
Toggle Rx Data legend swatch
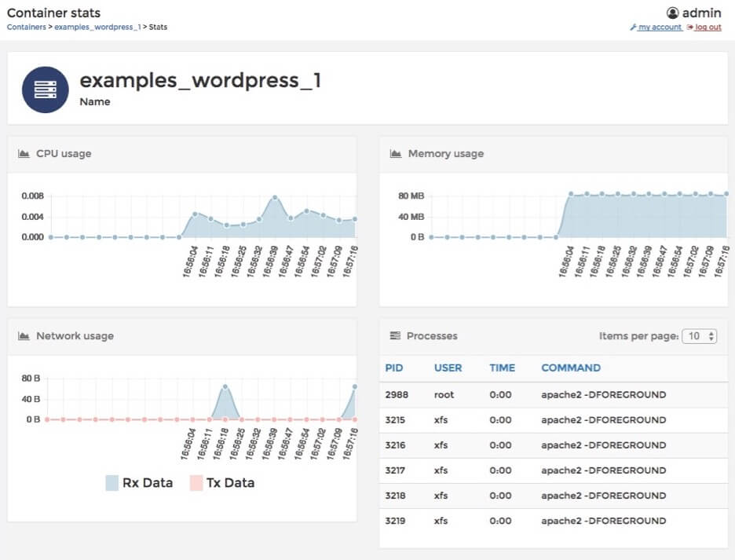coord(112,482)
